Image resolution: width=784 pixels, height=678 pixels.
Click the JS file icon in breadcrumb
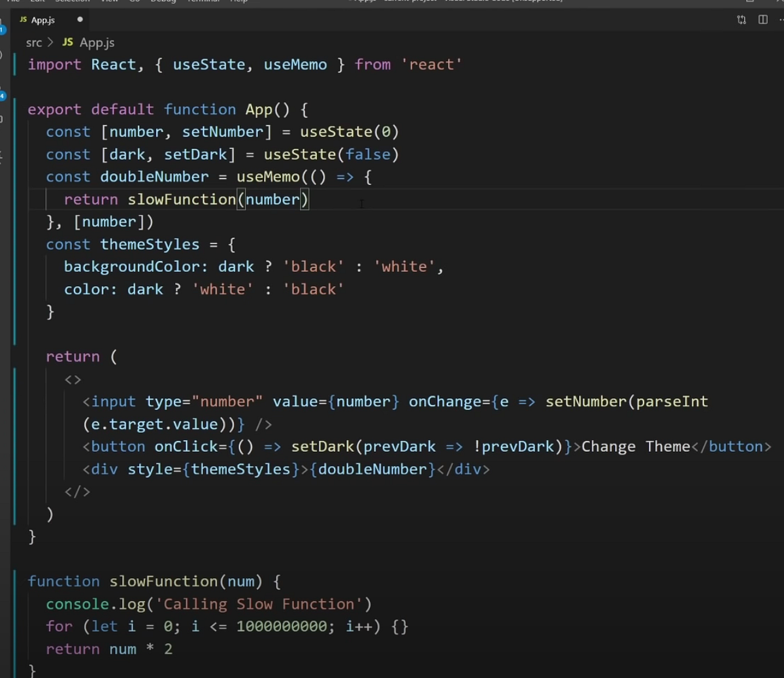(67, 42)
